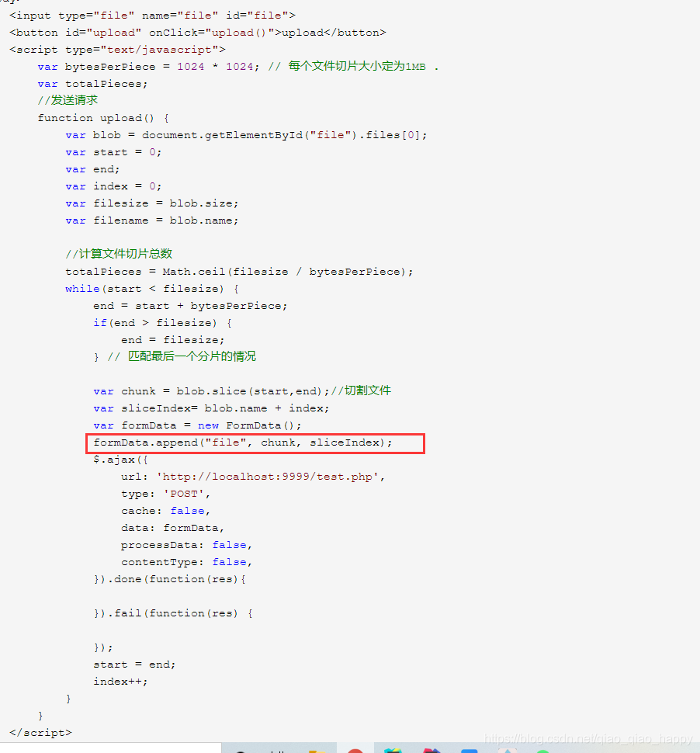Click the URL 'http://localhost:9999/test.php'

pyautogui.click(x=268, y=477)
